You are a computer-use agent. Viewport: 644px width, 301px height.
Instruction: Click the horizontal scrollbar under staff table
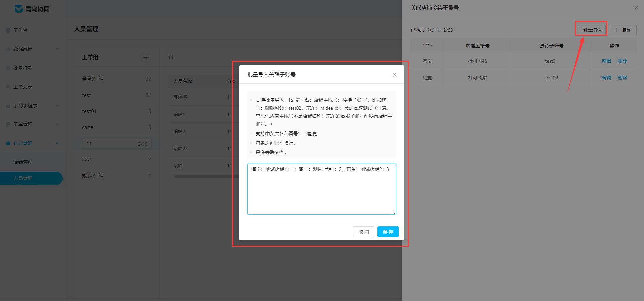[206, 176]
